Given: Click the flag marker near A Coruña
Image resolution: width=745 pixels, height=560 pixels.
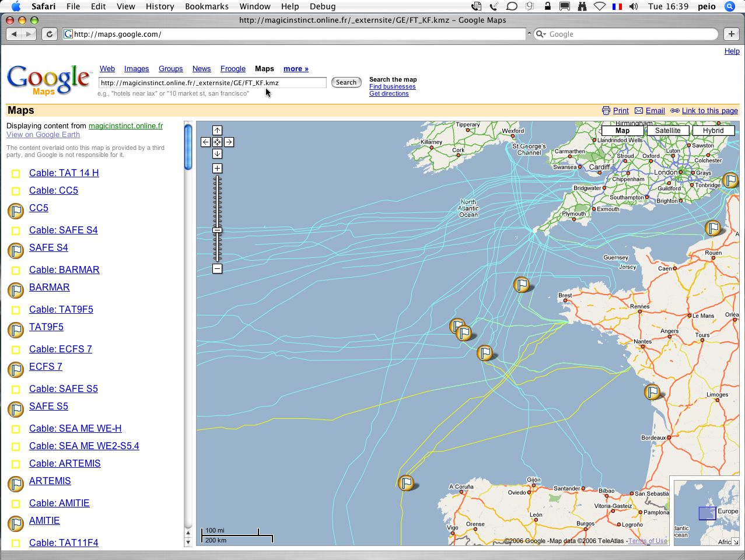Looking at the screenshot, I should pos(405,482).
